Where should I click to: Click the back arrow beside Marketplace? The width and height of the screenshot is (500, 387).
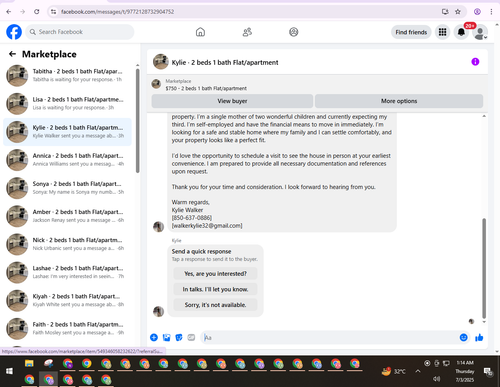[x=13, y=54]
